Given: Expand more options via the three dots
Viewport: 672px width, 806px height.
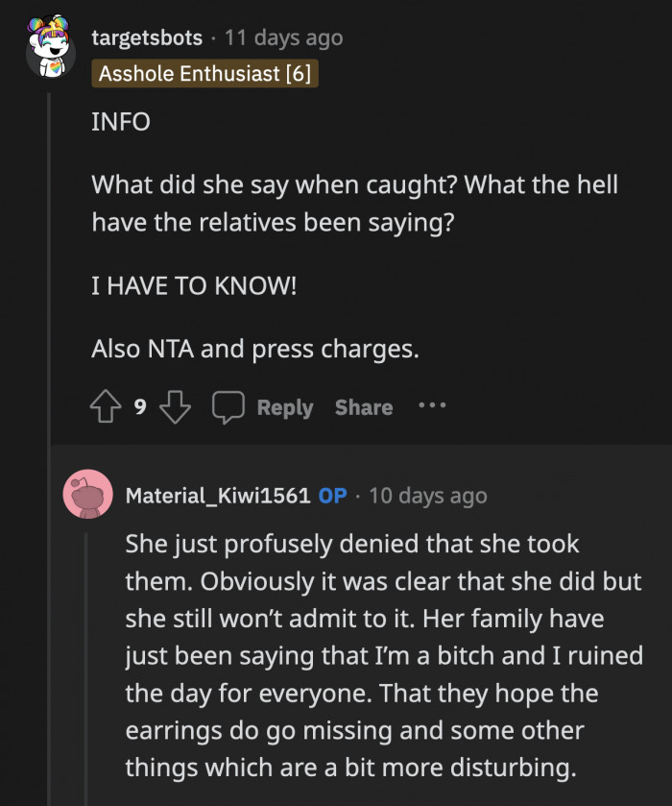Looking at the screenshot, I should 432,406.
